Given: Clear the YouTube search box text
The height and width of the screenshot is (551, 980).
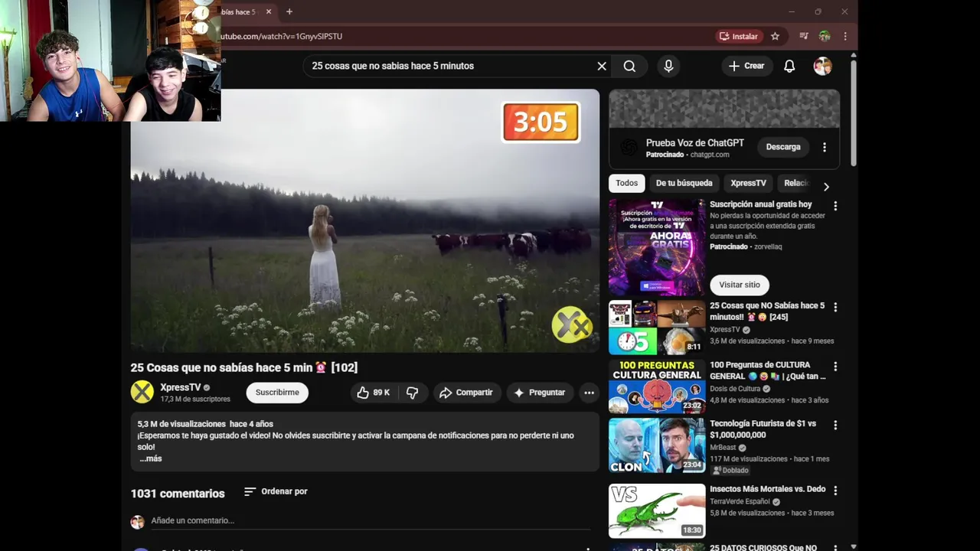Looking at the screenshot, I should [602, 66].
